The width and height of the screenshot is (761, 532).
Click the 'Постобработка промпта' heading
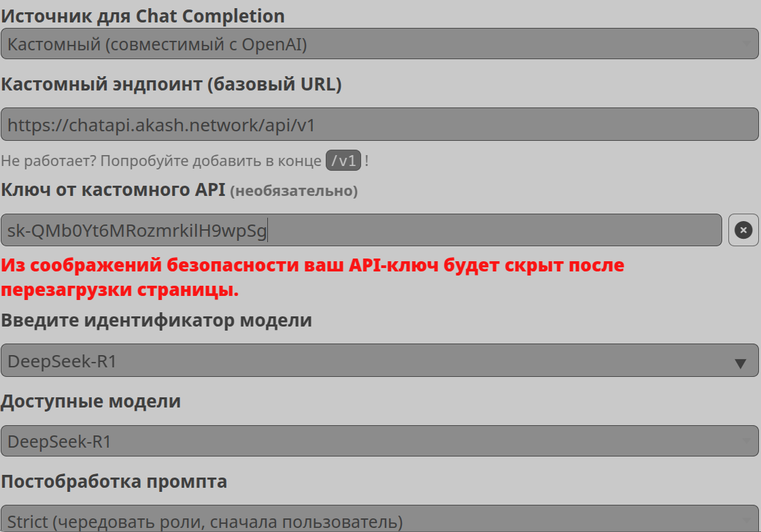point(114,482)
